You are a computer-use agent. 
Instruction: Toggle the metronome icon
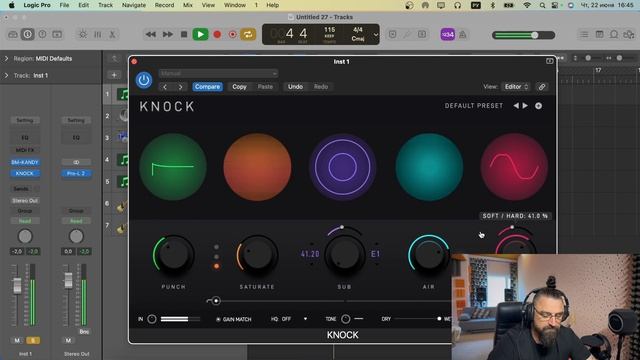click(x=463, y=35)
